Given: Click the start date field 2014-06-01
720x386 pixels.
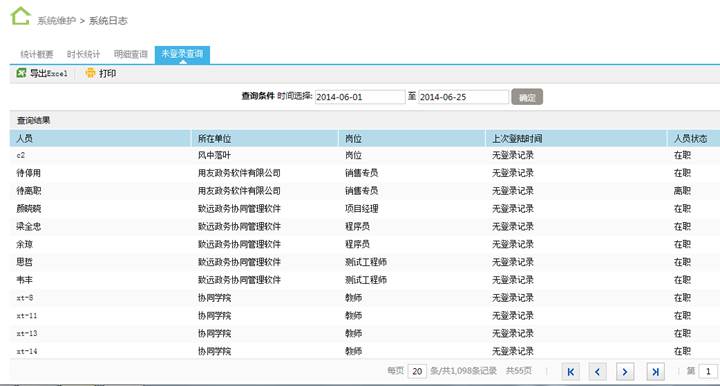Looking at the screenshot, I should pyautogui.click(x=360, y=97).
